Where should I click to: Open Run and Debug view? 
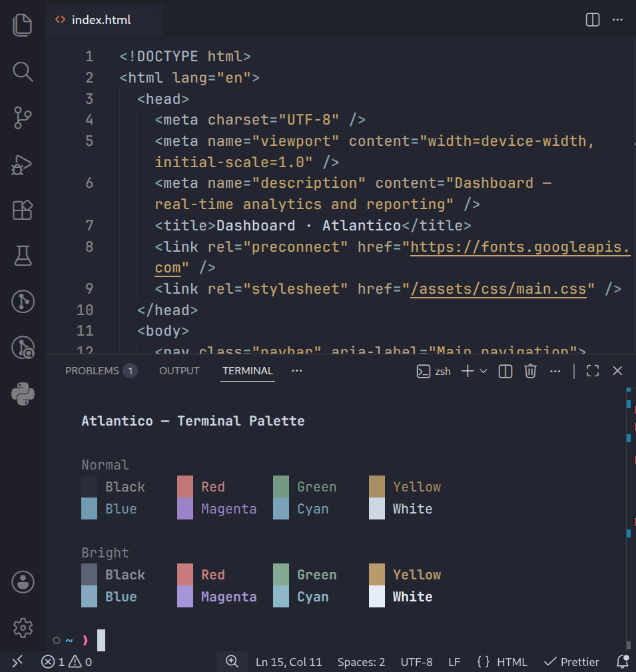click(x=22, y=165)
